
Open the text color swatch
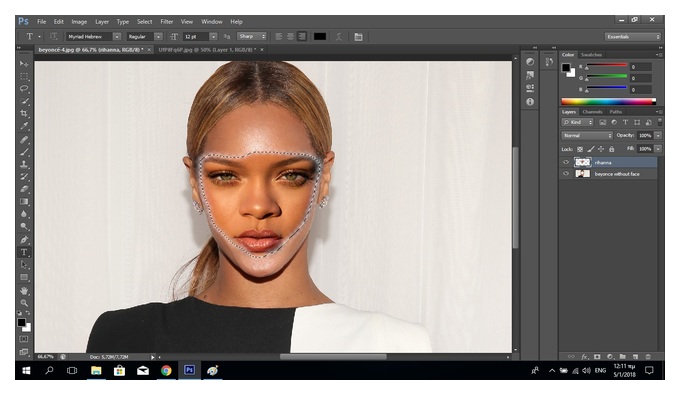(320, 36)
